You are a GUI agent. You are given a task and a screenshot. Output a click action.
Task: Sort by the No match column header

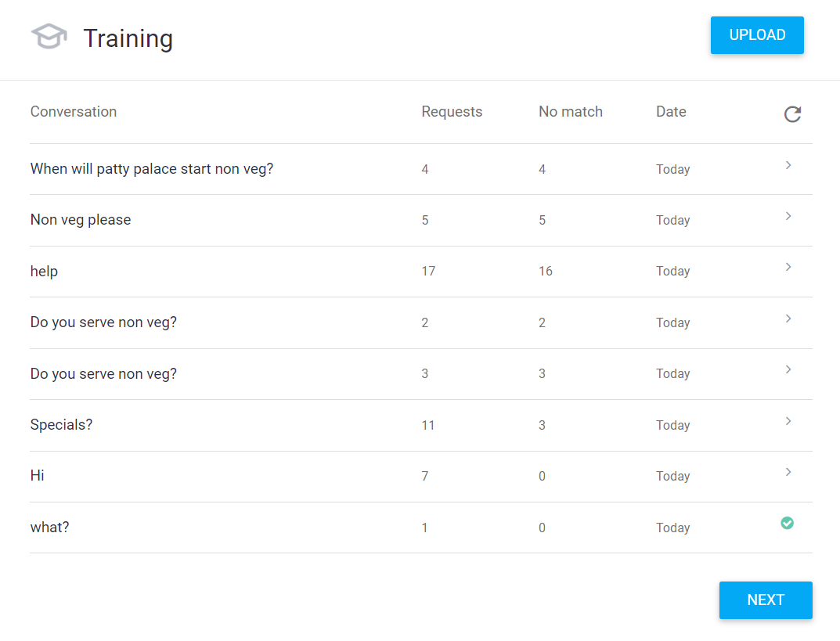[x=571, y=111]
